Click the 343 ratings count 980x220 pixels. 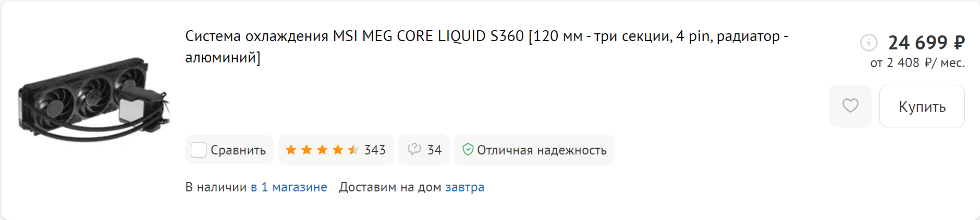(x=375, y=150)
